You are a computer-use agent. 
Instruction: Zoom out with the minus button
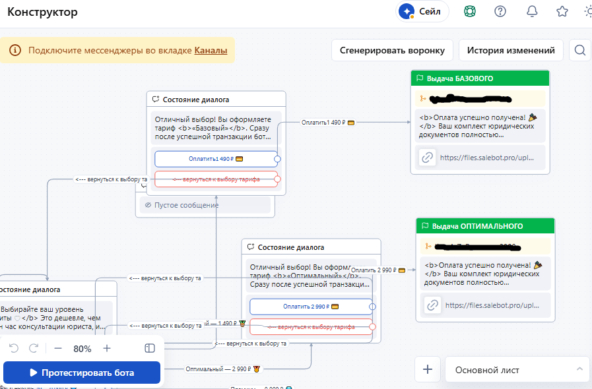(x=58, y=348)
